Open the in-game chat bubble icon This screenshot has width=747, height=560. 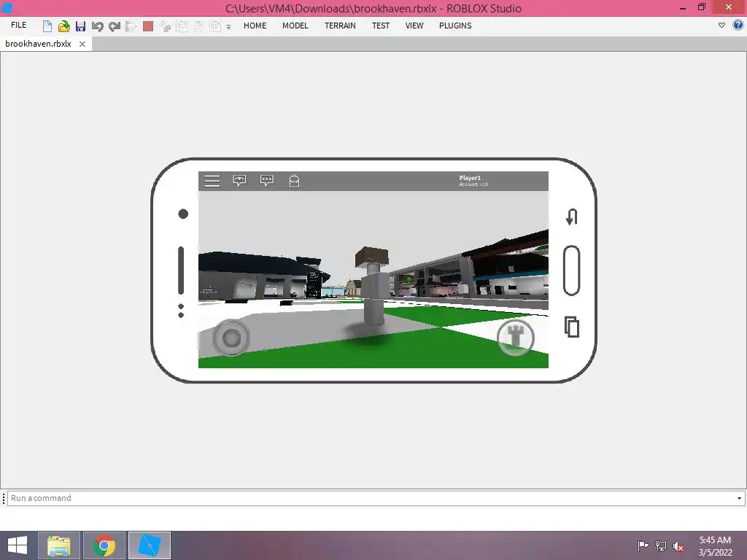click(x=267, y=181)
